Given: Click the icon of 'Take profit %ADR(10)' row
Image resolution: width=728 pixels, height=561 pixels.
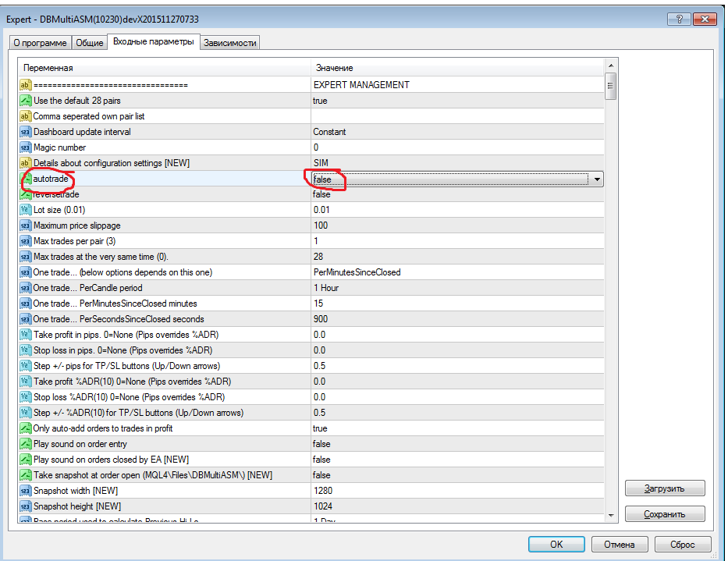Looking at the screenshot, I should pos(25,382).
